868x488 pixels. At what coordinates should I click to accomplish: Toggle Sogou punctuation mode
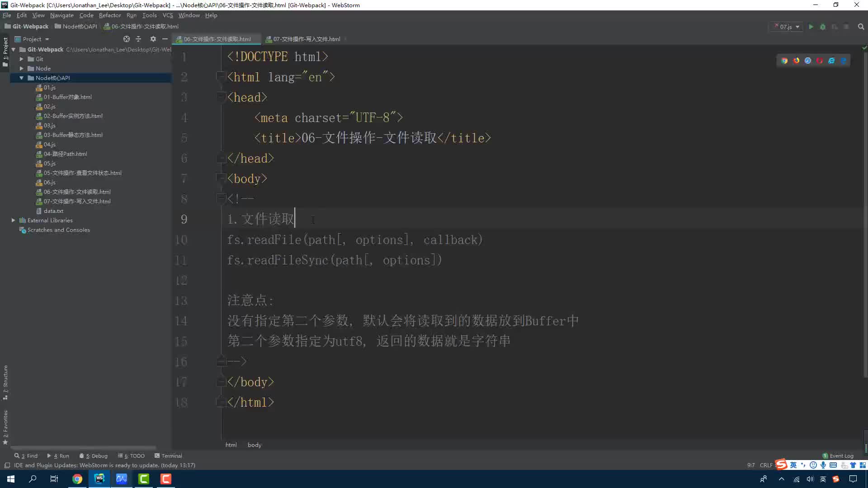[x=803, y=465]
